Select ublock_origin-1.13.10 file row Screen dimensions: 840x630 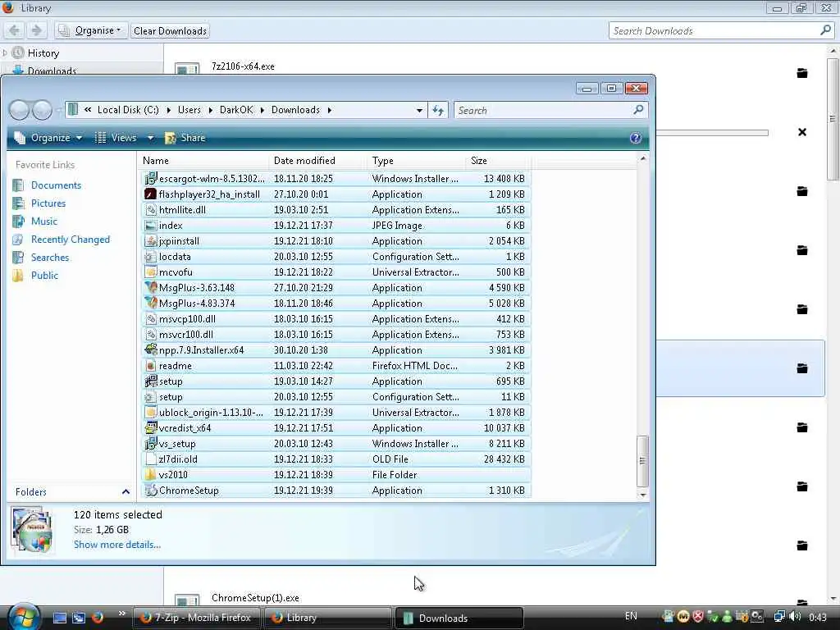[336, 413]
